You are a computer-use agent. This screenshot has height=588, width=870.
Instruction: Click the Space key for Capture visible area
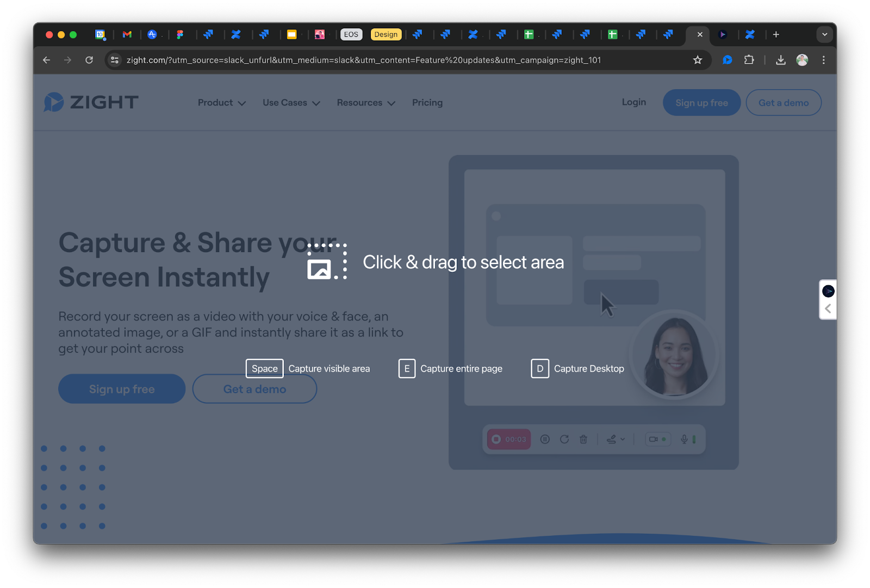coord(265,368)
